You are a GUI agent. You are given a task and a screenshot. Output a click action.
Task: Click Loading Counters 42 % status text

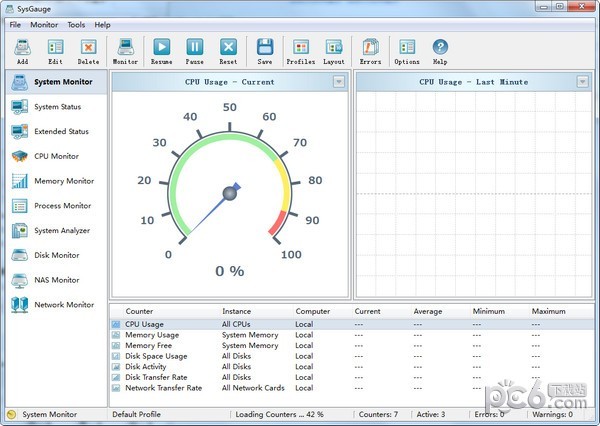pyautogui.click(x=279, y=415)
